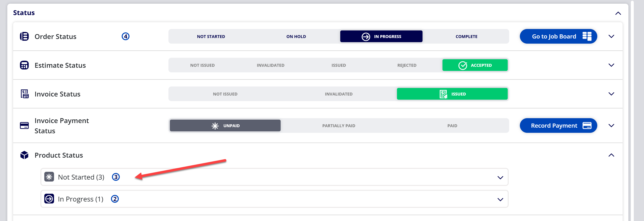The image size is (644, 221).
Task: Click the In Progress (1) text
Action: [81, 199]
